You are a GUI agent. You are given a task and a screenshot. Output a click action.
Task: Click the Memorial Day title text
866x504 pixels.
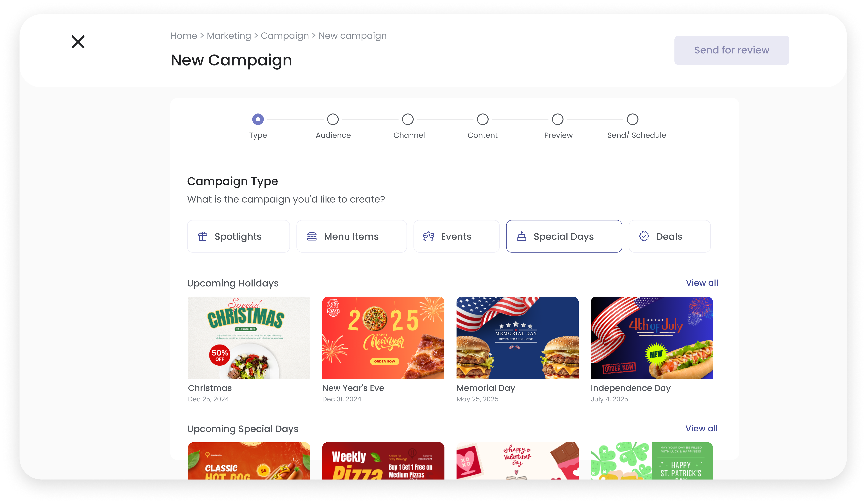(486, 388)
